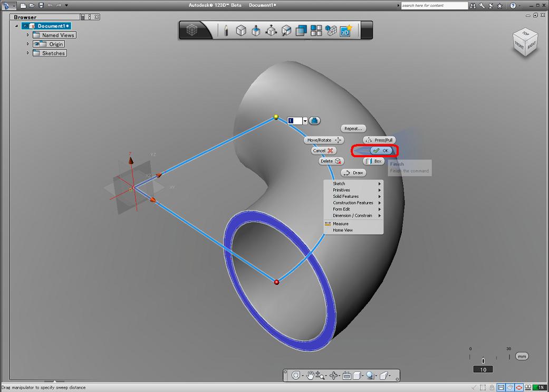
Task: Open the gray cube application menu tab
Action: click(x=192, y=30)
